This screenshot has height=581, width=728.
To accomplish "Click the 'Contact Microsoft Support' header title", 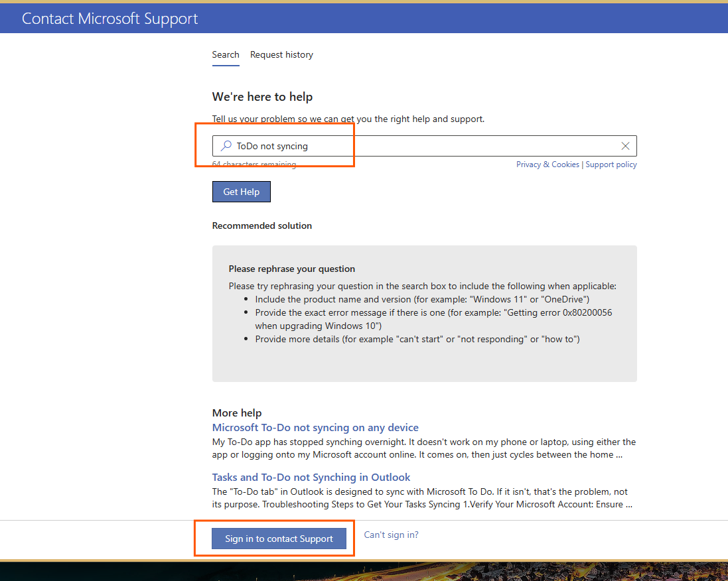I will [x=109, y=19].
